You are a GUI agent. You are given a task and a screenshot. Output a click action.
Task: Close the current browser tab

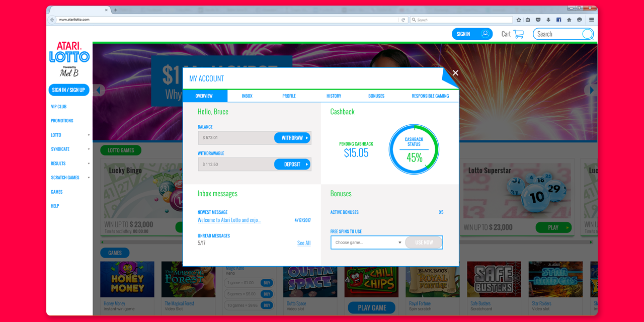(107, 10)
